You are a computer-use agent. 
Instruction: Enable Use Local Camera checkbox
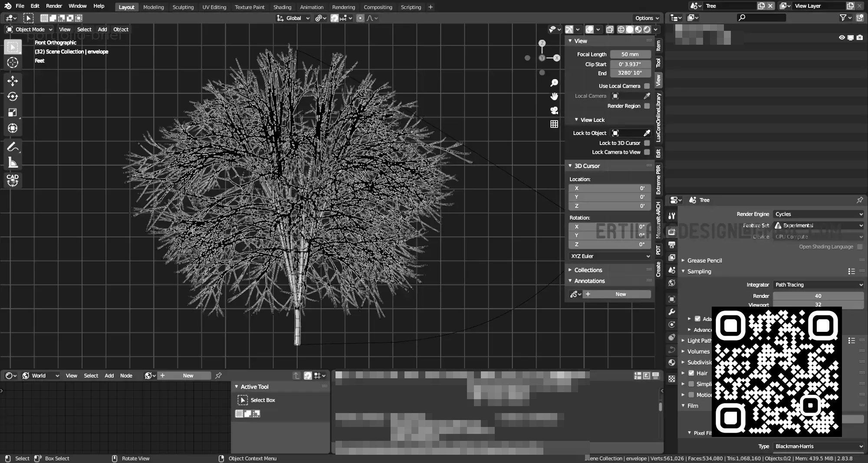647,86
